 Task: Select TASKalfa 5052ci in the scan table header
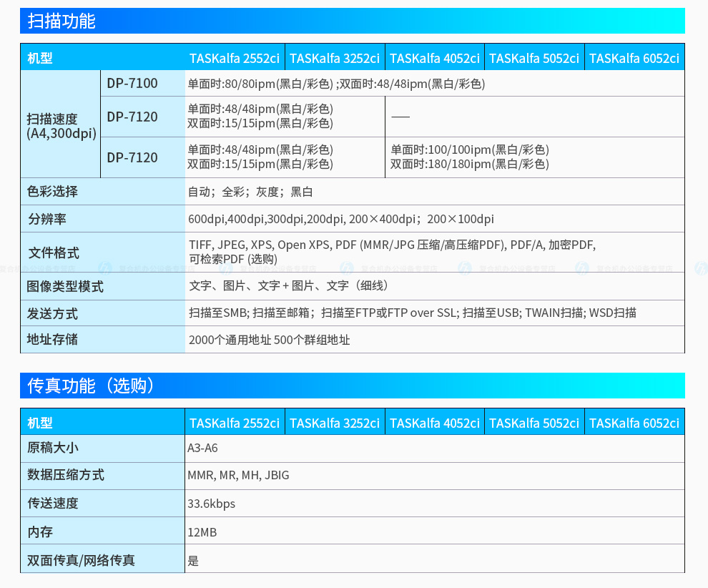pos(534,58)
